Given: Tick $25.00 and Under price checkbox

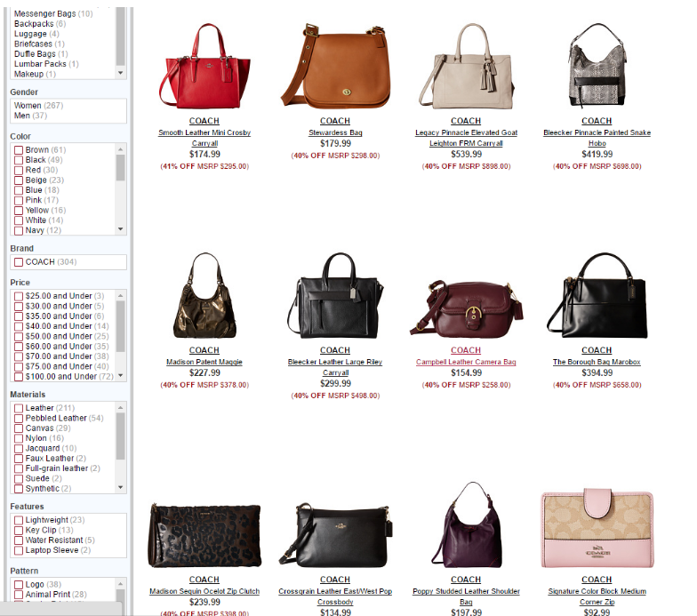Looking at the screenshot, I should (x=18, y=296).
